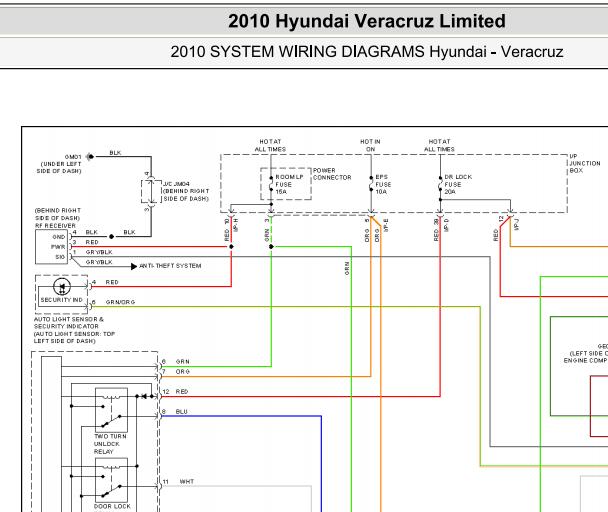
Task: Select the 'SECURITY IND' label
Action: click(x=61, y=300)
